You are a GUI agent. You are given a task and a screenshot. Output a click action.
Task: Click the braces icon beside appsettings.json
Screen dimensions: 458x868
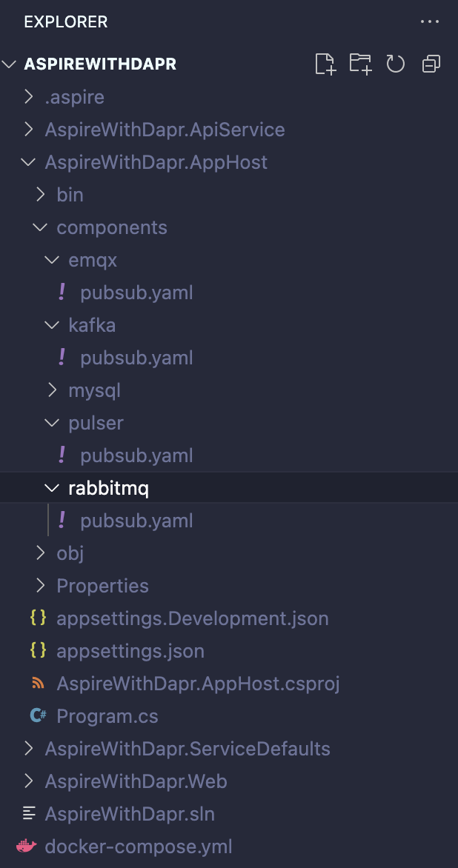click(x=38, y=651)
